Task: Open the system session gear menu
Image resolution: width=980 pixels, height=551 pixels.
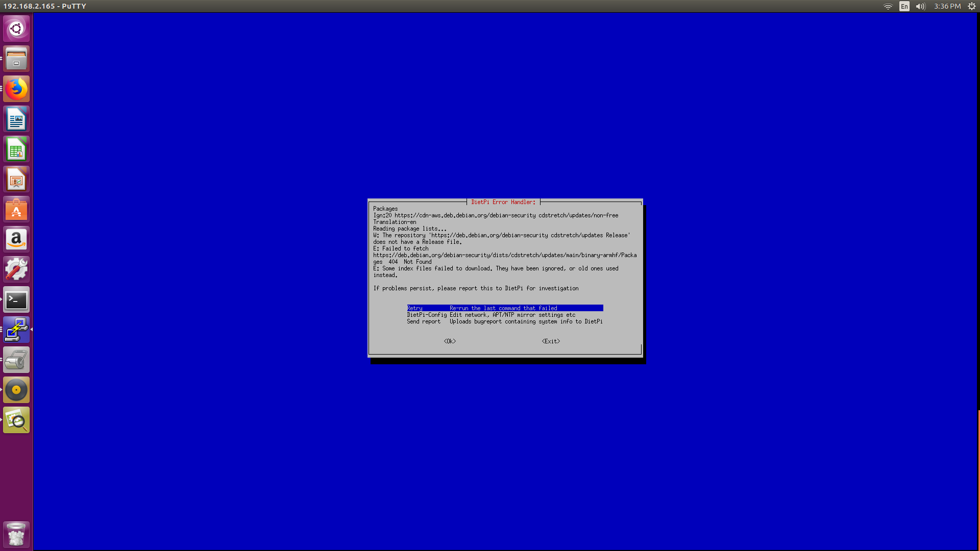Action: pos(972,6)
